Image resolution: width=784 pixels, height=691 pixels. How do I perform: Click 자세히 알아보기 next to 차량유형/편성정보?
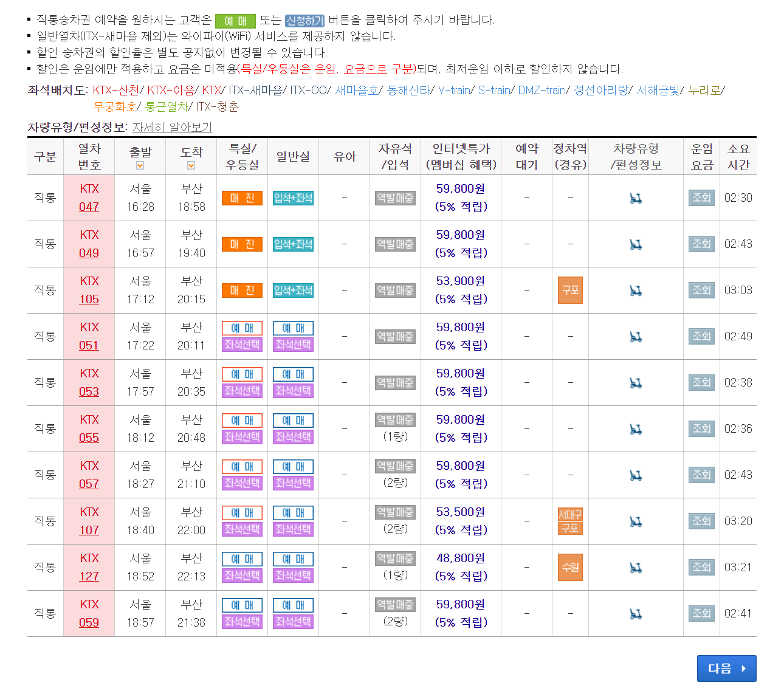(x=173, y=127)
